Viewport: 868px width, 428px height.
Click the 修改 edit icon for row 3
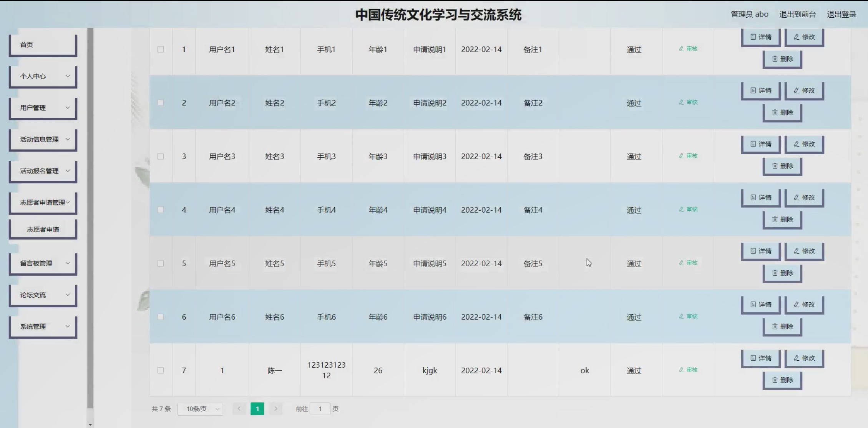[797, 144]
